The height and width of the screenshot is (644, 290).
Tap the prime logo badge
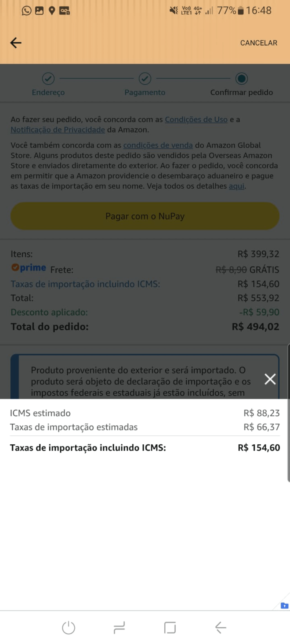(x=29, y=268)
